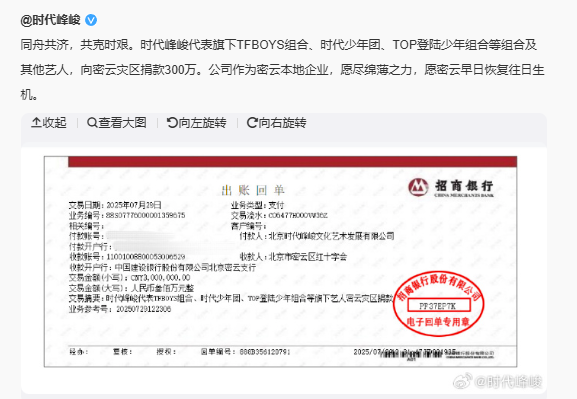This screenshot has width=577, height=399.
Task: Click the 出账回单 receipt title
Action: [253, 190]
